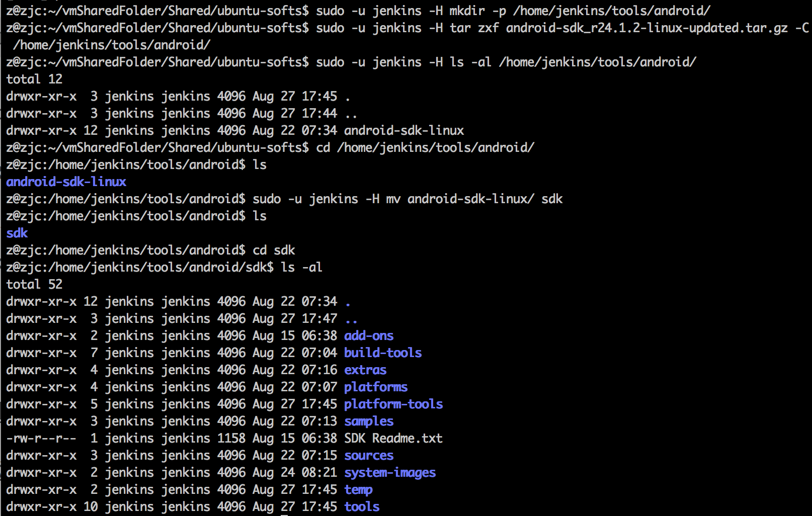Select the 'platform-tools' directory name
This screenshot has width=812, height=516.
(393, 404)
